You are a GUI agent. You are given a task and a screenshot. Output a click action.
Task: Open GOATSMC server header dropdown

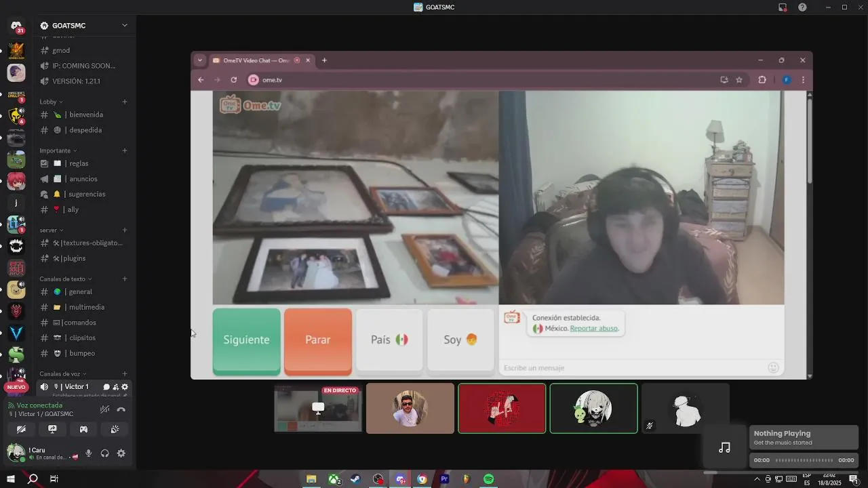click(125, 26)
